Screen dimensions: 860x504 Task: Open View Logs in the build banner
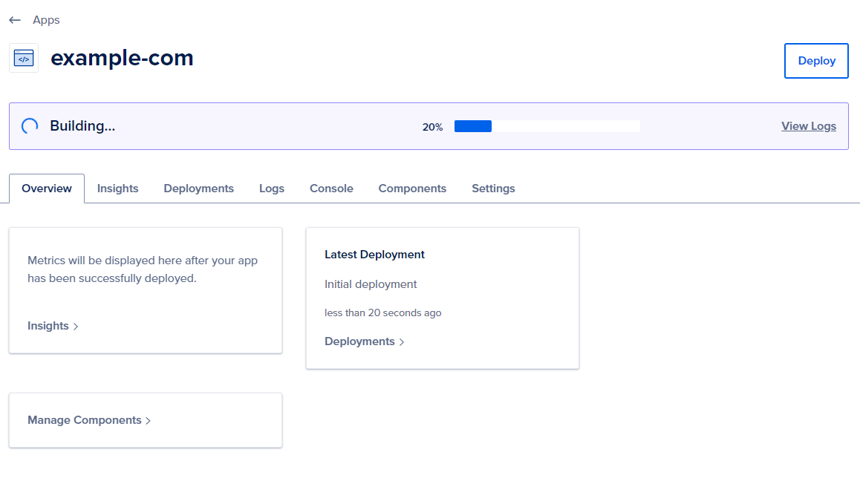[x=808, y=126]
